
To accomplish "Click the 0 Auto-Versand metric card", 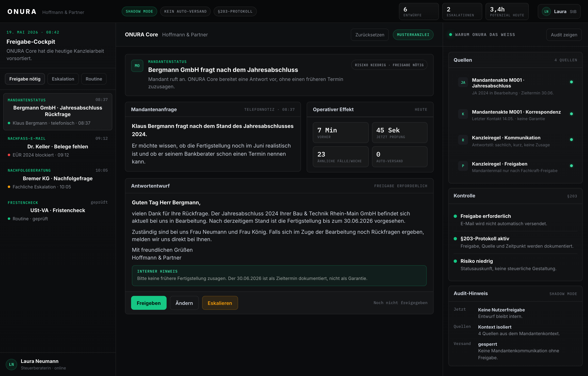I will tap(400, 157).
